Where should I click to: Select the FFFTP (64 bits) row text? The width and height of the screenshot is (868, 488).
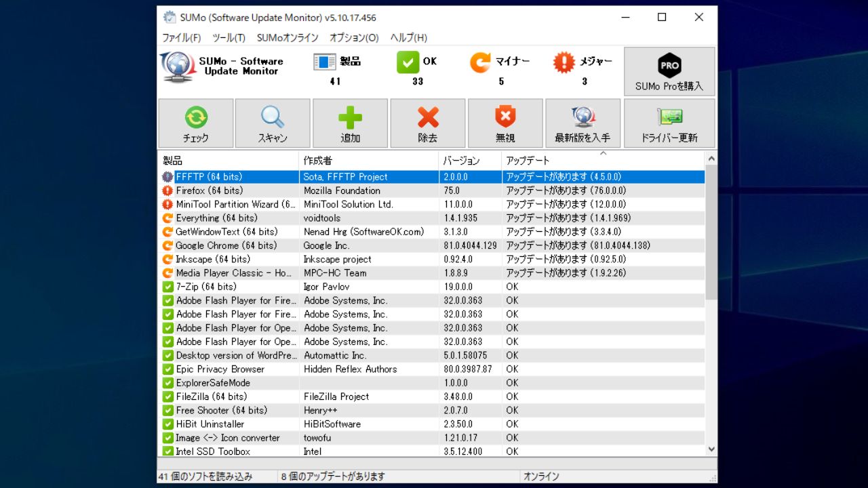point(209,177)
